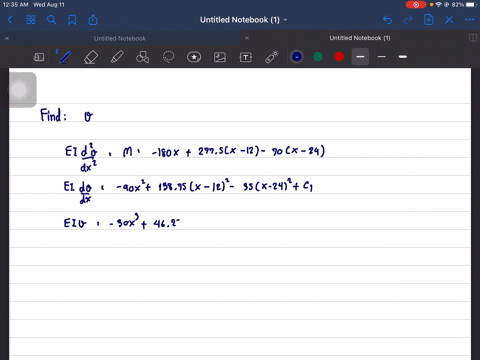Viewport: 480px width, 360px height.
Task: Open the share and export menu
Action: pyautogui.click(x=93, y=20)
